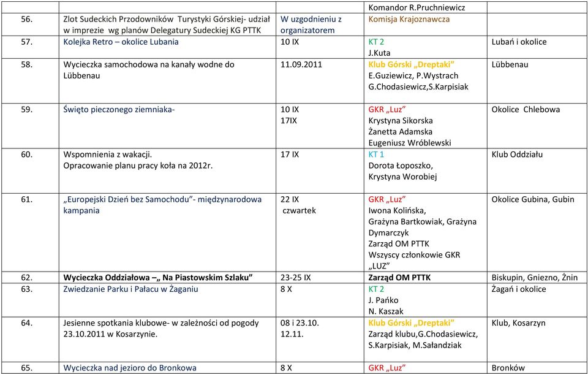
Task: Click row number 60.
Action: pos(26,155)
